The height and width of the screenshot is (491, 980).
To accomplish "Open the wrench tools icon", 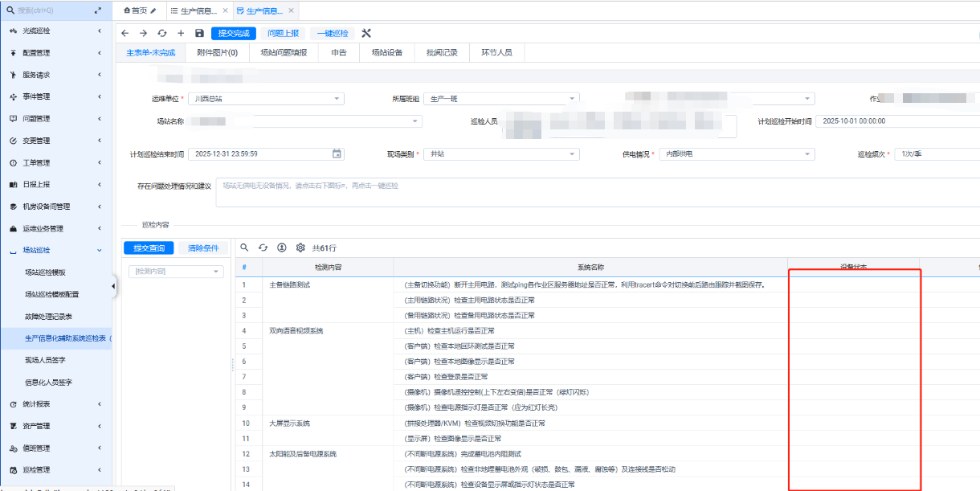I will pyautogui.click(x=366, y=33).
